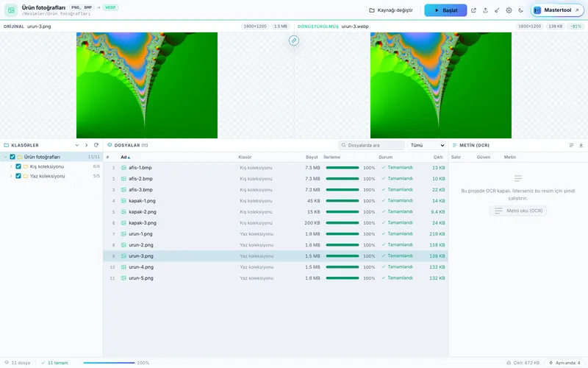Select the urun-2.png file row
Viewport: 588px width, 368px height.
tap(276, 245)
